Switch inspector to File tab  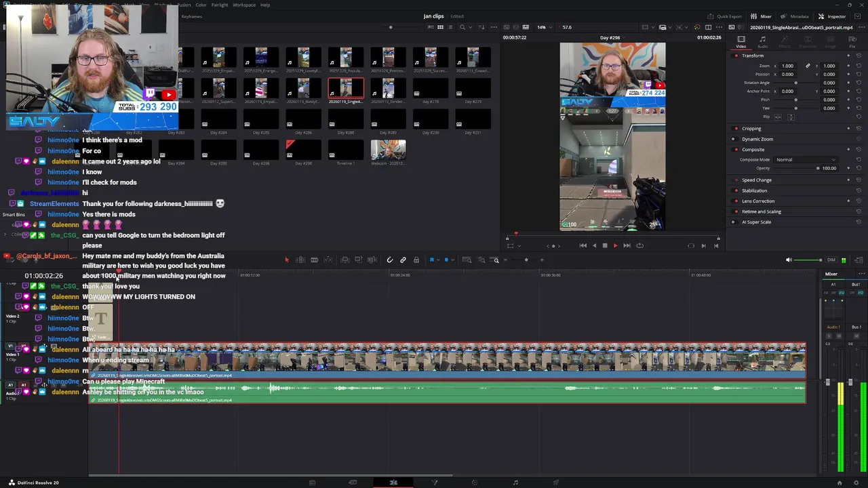click(x=853, y=42)
